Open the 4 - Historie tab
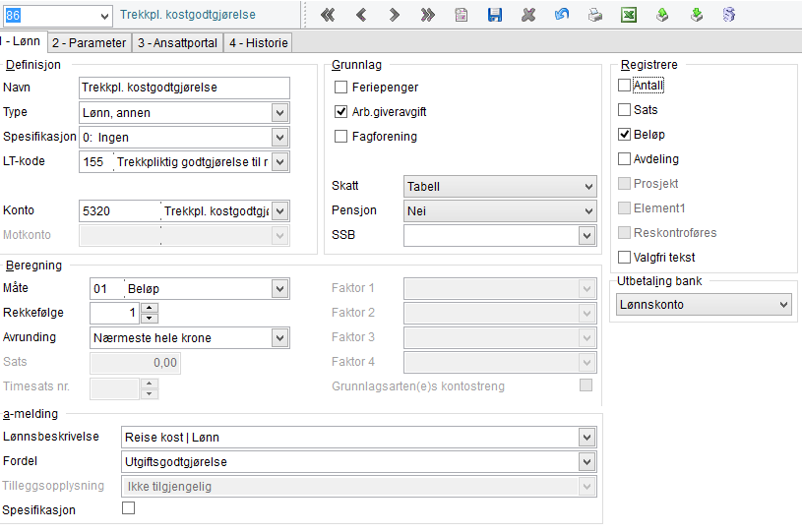Viewport: 802px width, 532px height. [x=258, y=43]
